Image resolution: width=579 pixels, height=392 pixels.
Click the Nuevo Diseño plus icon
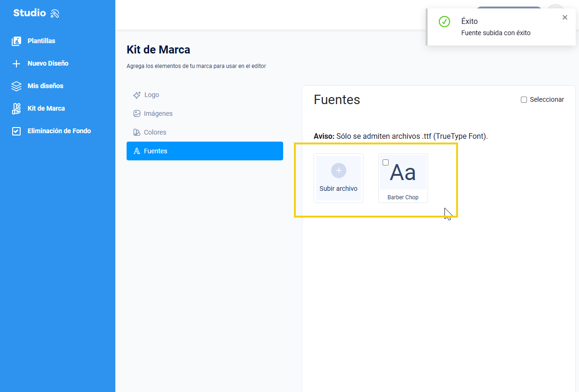[x=16, y=63]
